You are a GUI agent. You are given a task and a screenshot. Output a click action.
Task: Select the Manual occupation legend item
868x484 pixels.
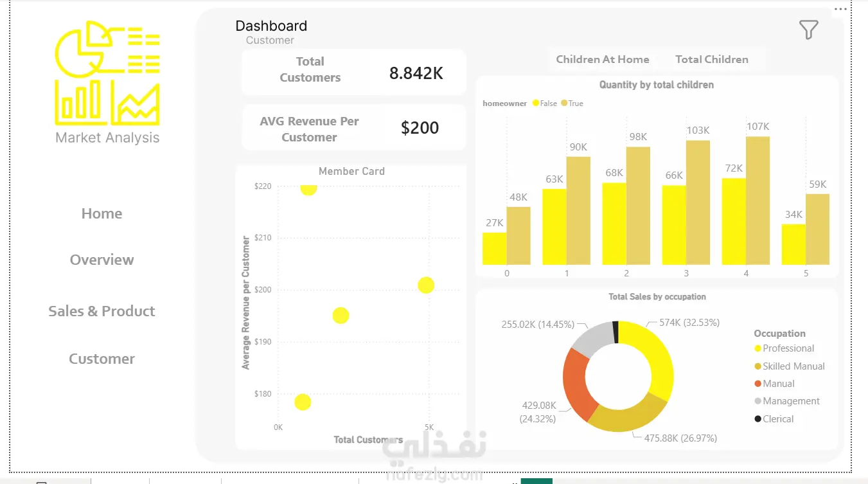point(774,384)
